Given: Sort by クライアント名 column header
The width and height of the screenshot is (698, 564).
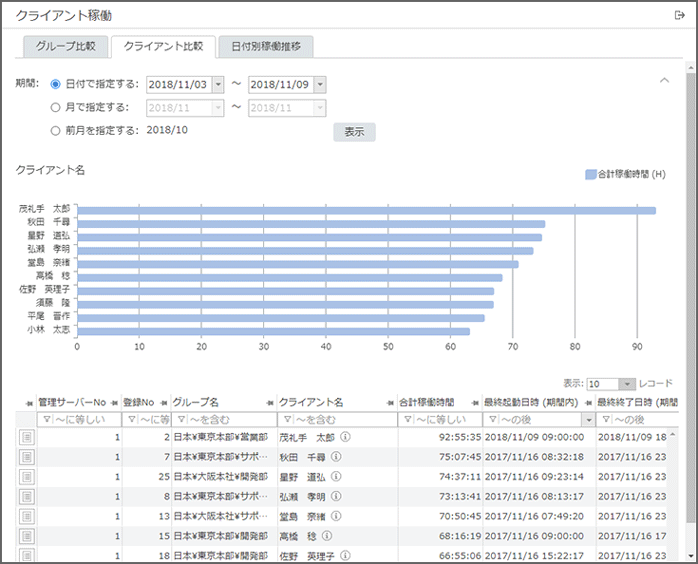Looking at the screenshot, I should click(x=311, y=403).
